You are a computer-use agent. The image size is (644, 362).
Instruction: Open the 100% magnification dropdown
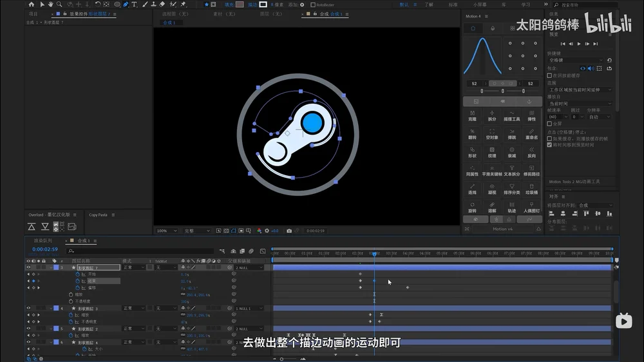tap(167, 231)
